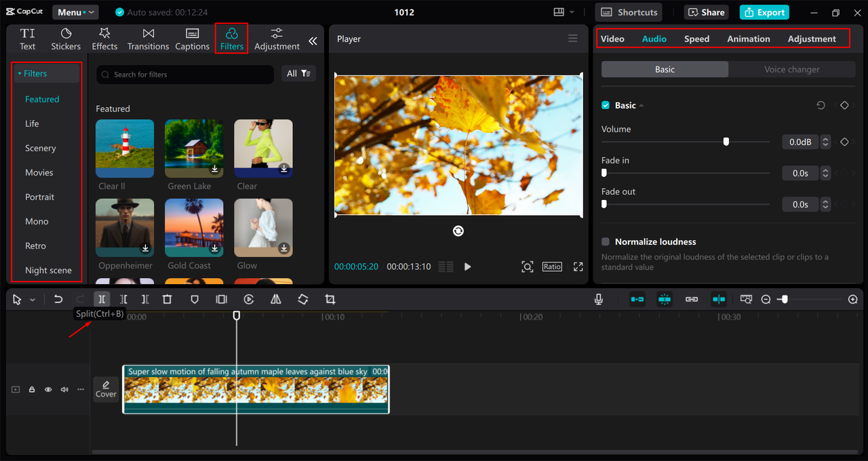This screenshot has height=461, width=868.
Task: Click the Mirror flip icon
Action: click(276, 299)
